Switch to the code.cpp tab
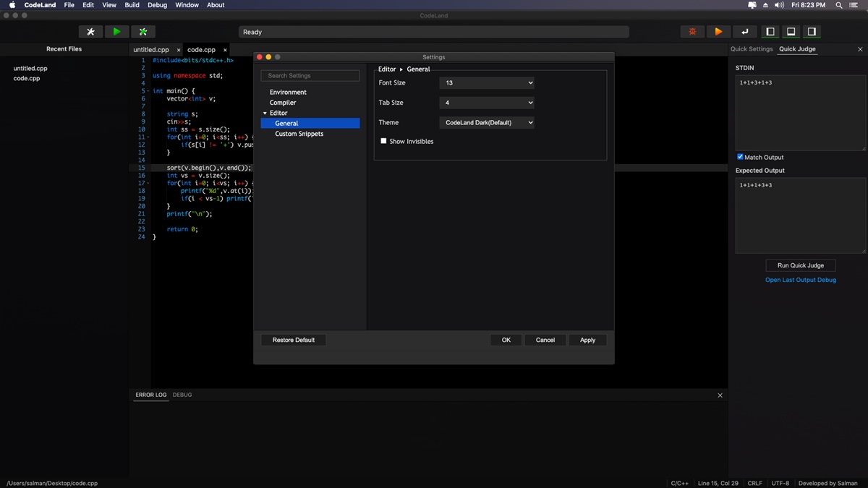Image resolution: width=868 pixels, height=488 pixels. [201, 50]
